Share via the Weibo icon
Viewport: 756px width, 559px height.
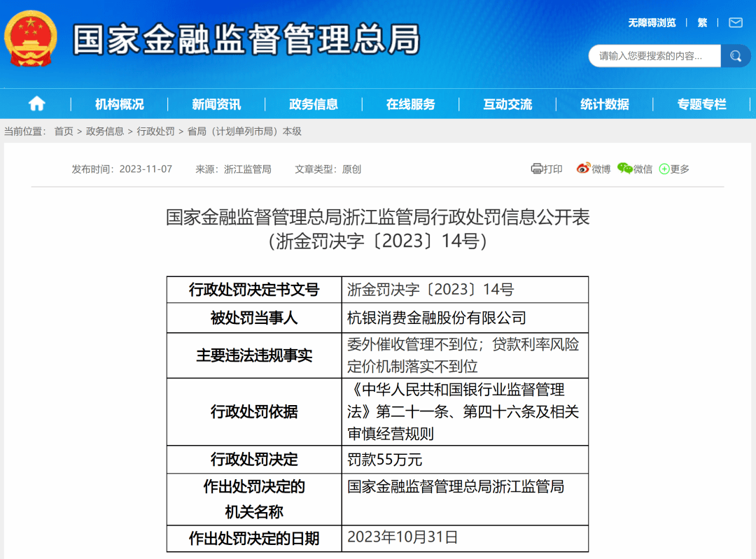coord(583,169)
